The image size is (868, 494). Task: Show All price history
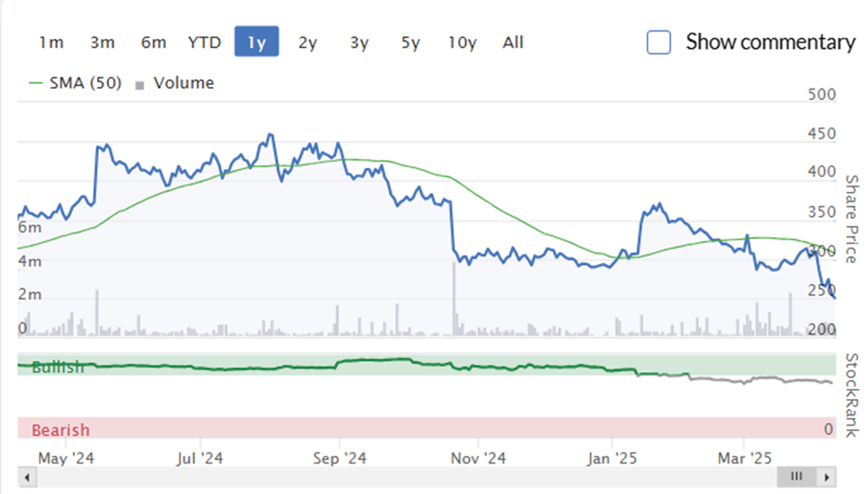pos(513,42)
